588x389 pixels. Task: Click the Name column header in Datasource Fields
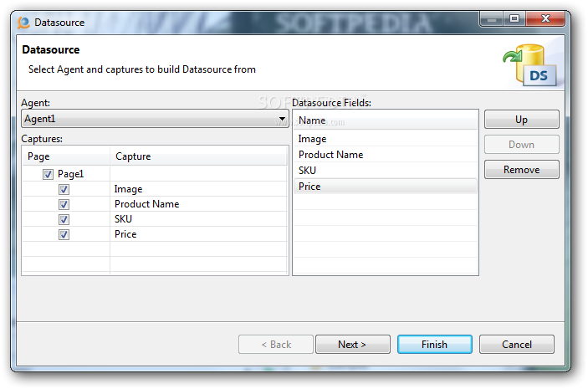(x=385, y=120)
